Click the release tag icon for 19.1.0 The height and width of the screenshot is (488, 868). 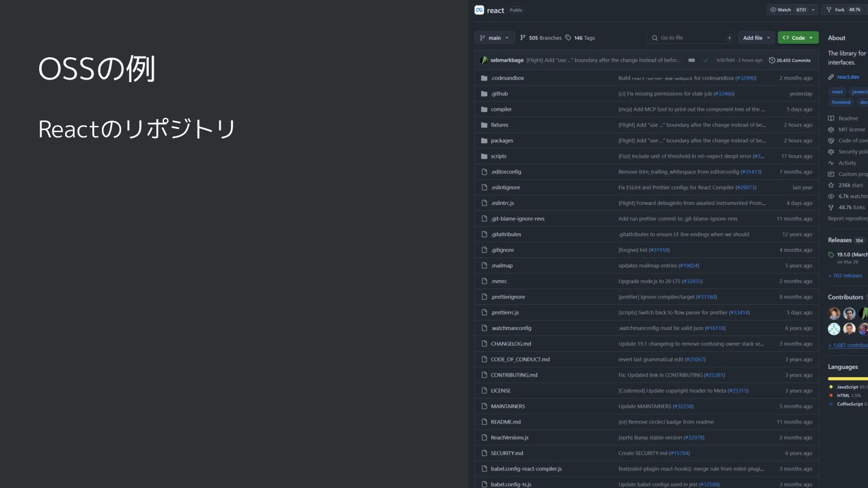tap(831, 255)
